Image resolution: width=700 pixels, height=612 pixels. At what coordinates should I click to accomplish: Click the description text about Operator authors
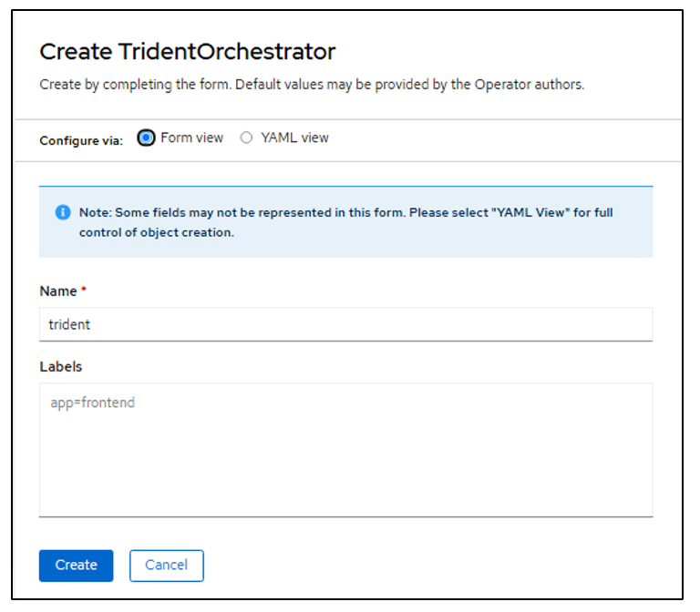click(x=312, y=85)
